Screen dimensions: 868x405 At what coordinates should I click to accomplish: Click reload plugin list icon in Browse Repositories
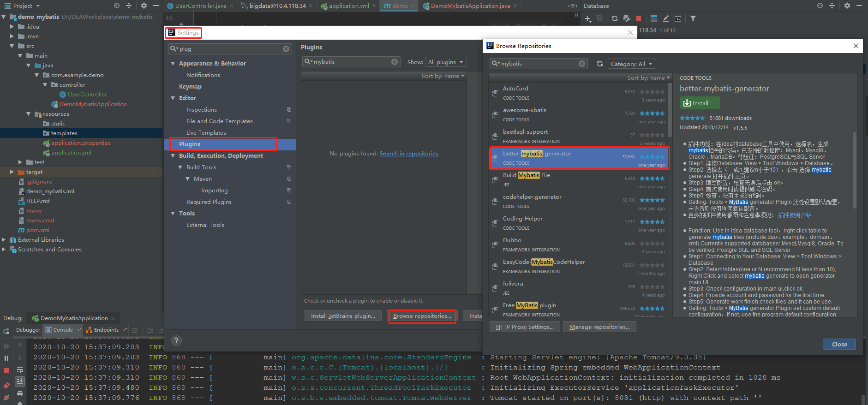[x=600, y=64]
